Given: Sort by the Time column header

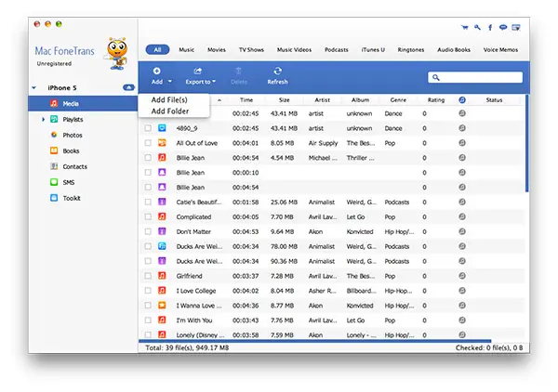Looking at the screenshot, I should click(246, 100).
